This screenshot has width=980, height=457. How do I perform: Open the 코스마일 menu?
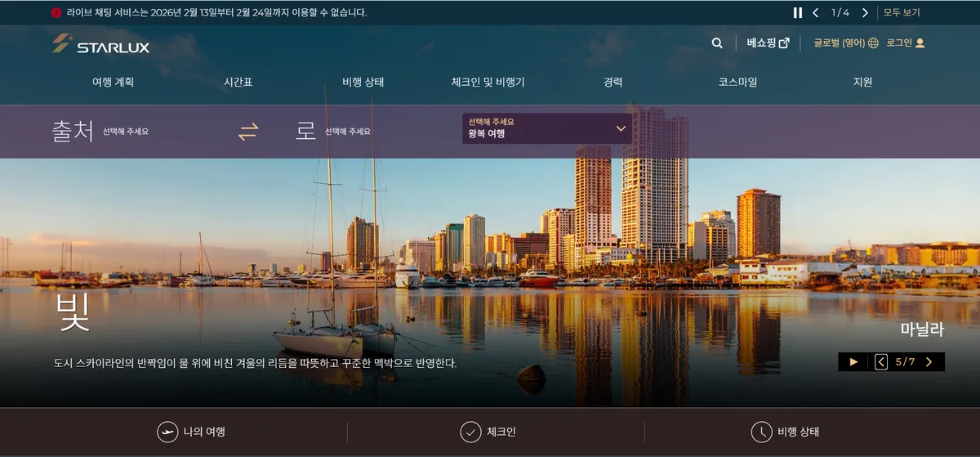pos(737,82)
